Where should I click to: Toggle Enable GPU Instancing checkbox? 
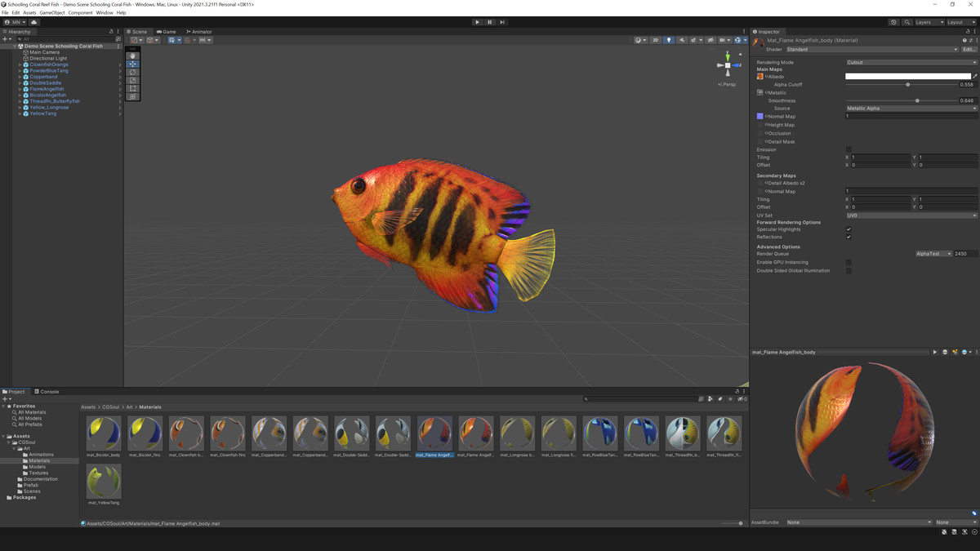click(849, 262)
